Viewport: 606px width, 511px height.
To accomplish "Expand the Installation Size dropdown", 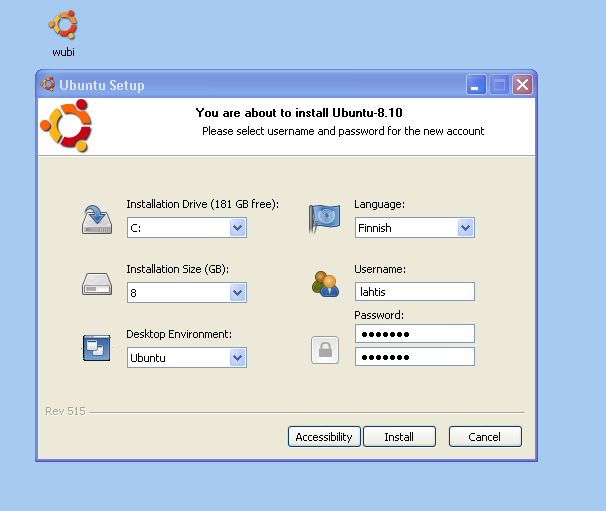I will coord(237,293).
